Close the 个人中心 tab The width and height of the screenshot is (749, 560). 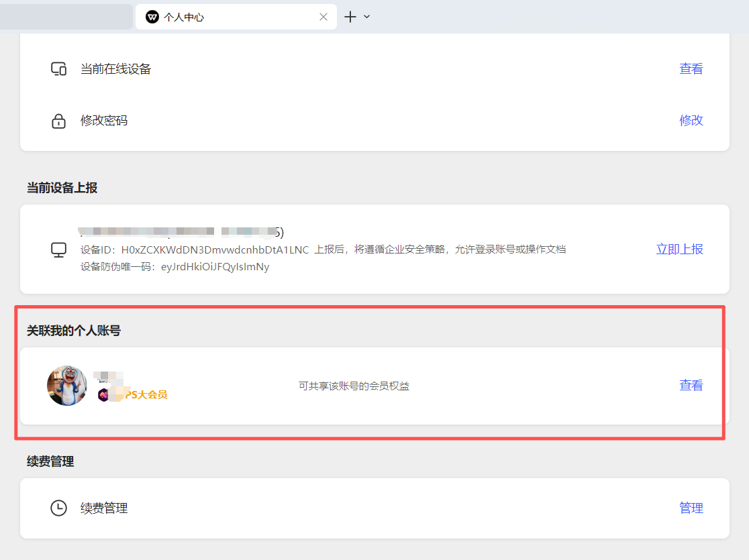click(323, 17)
